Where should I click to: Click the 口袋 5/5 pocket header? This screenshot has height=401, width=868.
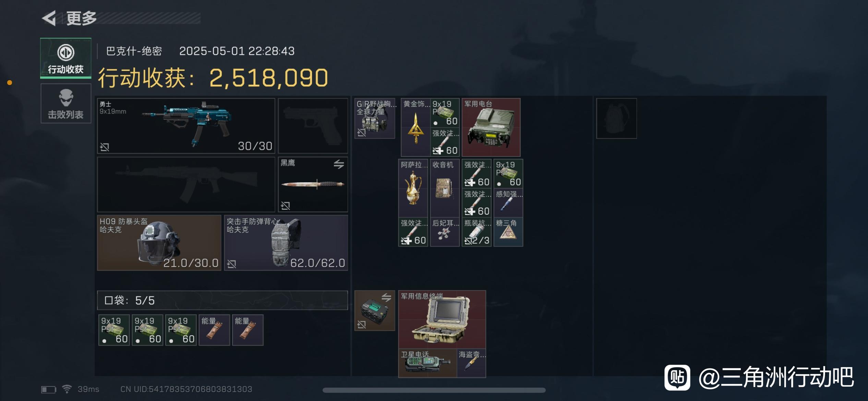[222, 300]
